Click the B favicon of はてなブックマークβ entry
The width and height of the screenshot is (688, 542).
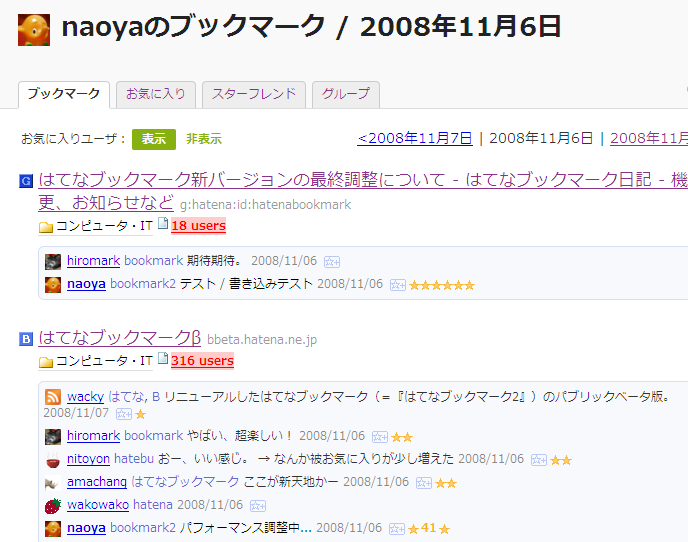pos(26,339)
